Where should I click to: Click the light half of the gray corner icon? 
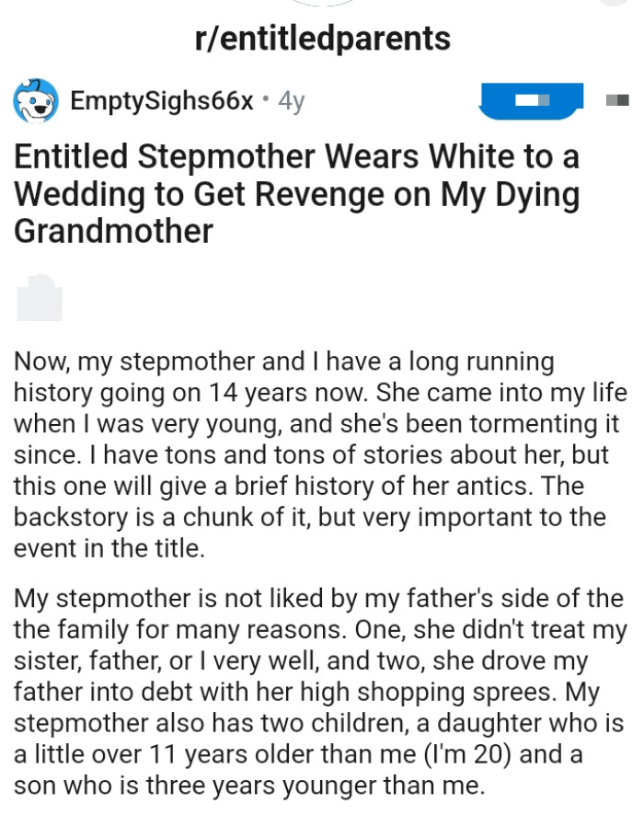tap(610, 101)
